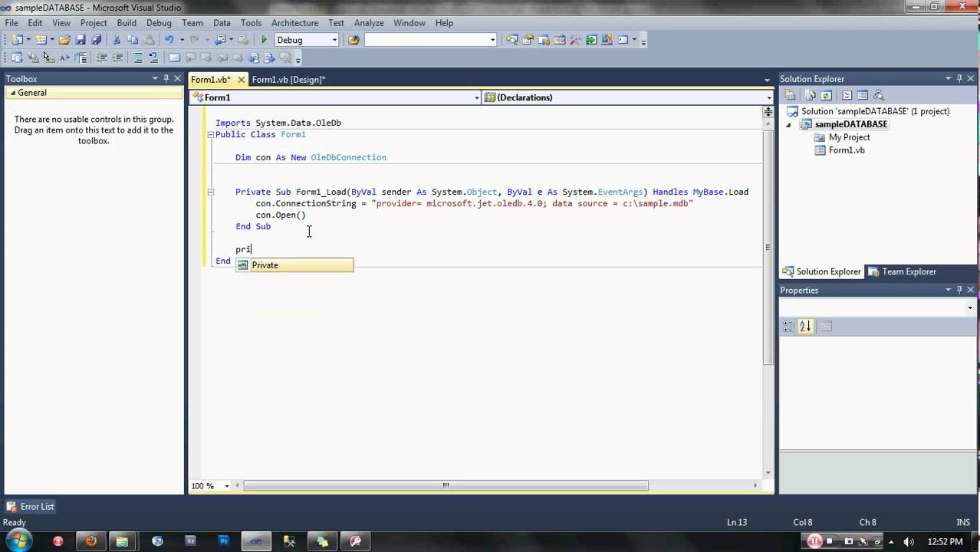Start debugging with the green play icon
This screenshot has height=552, width=980.
264,40
